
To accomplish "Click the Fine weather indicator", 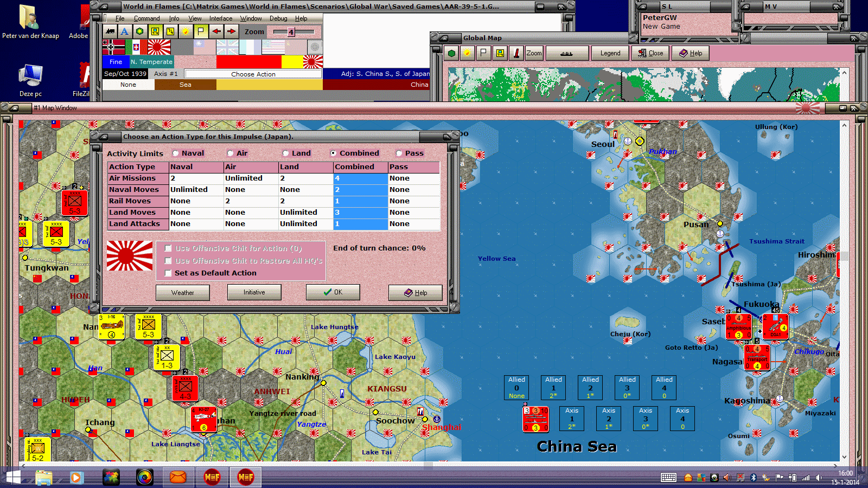I will [x=116, y=62].
